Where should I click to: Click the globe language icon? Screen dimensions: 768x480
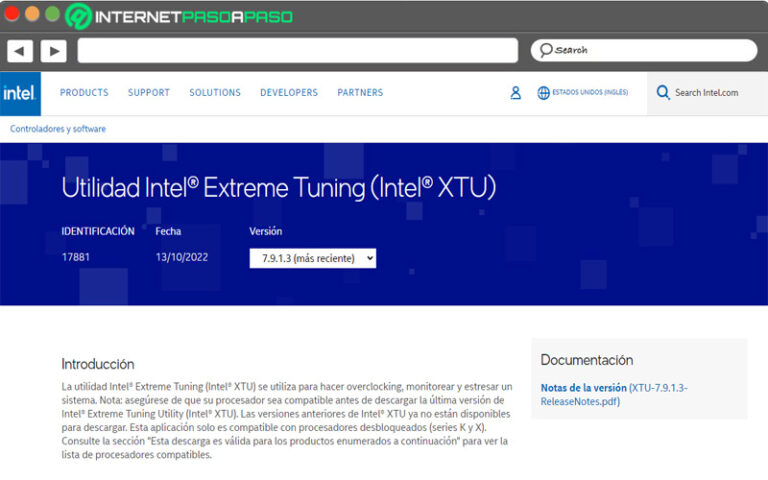coord(543,93)
